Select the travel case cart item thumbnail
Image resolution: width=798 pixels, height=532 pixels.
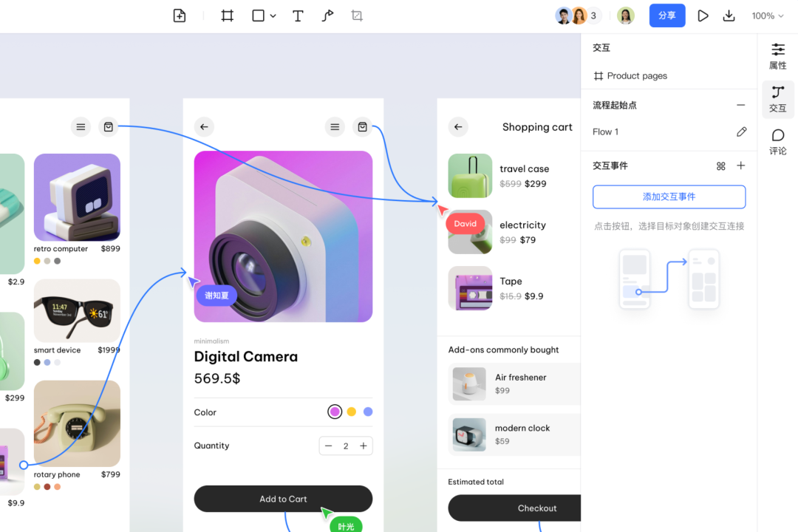click(470, 176)
